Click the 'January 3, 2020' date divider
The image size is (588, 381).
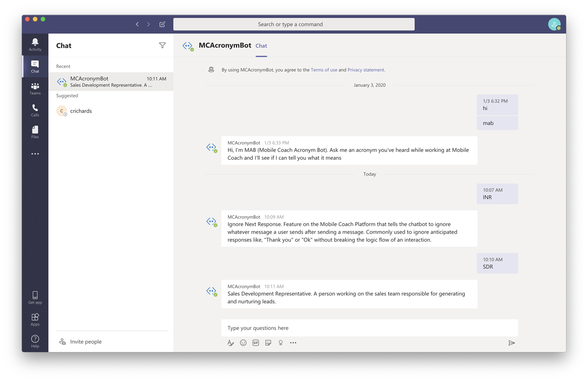coord(369,85)
